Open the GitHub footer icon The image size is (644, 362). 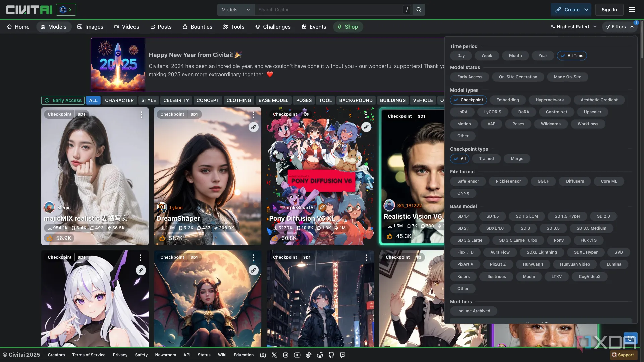(x=331, y=355)
